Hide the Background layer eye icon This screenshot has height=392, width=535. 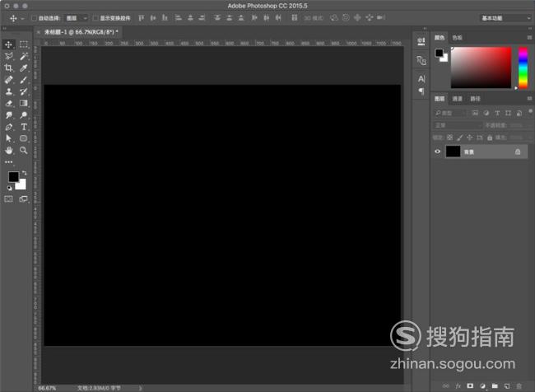437,152
